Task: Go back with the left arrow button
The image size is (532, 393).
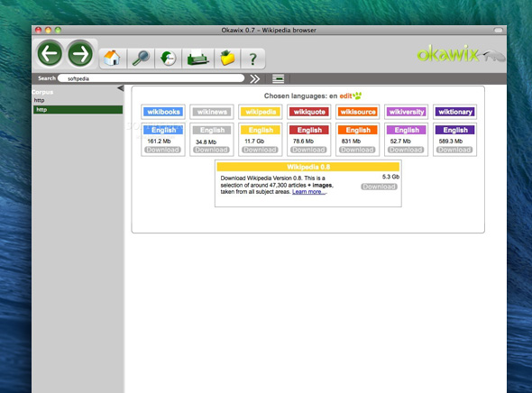Action: click(x=50, y=53)
